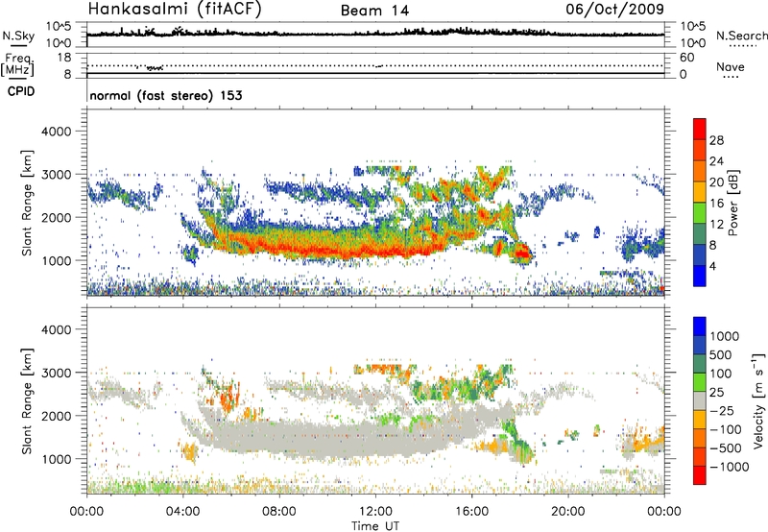Select the "CPID" row label
Image resolution: width=768 pixels, height=532 pixels.
(x=21, y=91)
